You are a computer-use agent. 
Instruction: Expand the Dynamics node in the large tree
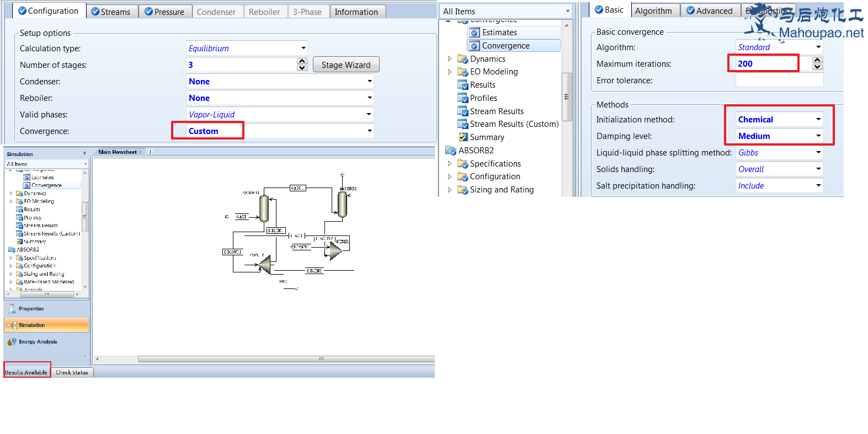[x=450, y=59]
